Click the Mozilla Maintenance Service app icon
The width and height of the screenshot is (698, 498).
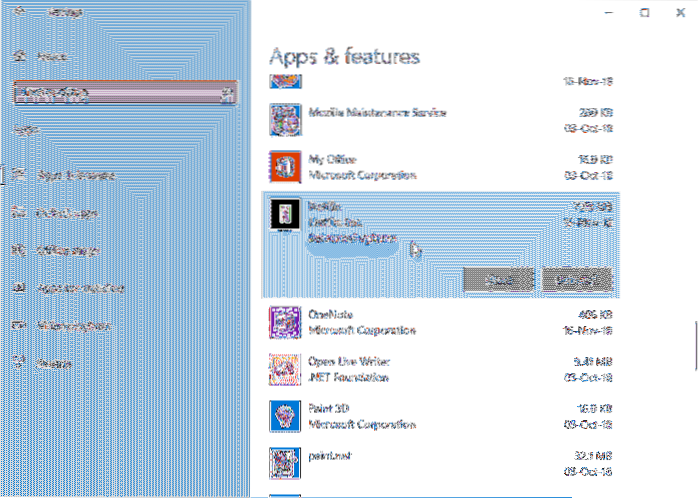tap(286, 119)
